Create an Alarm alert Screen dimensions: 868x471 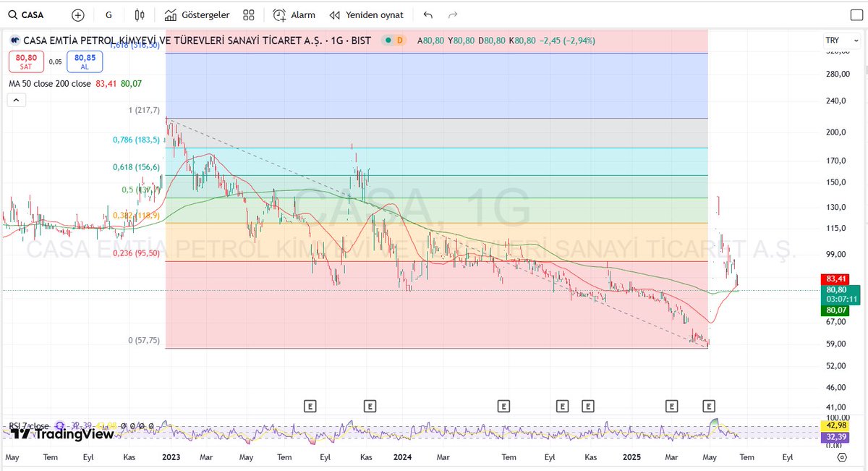tap(294, 14)
